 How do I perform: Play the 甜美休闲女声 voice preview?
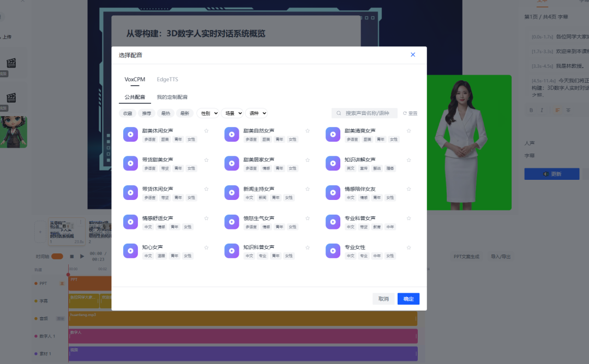point(130,135)
